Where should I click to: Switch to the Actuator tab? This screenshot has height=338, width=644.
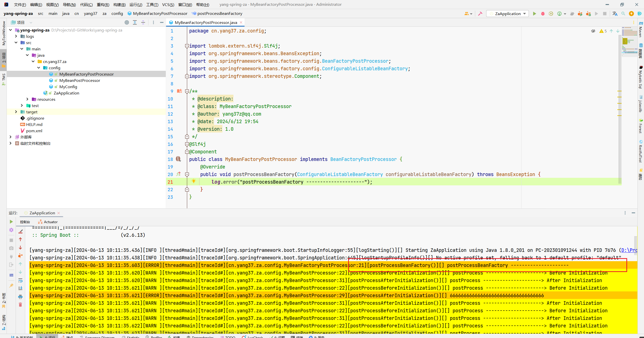point(48,222)
